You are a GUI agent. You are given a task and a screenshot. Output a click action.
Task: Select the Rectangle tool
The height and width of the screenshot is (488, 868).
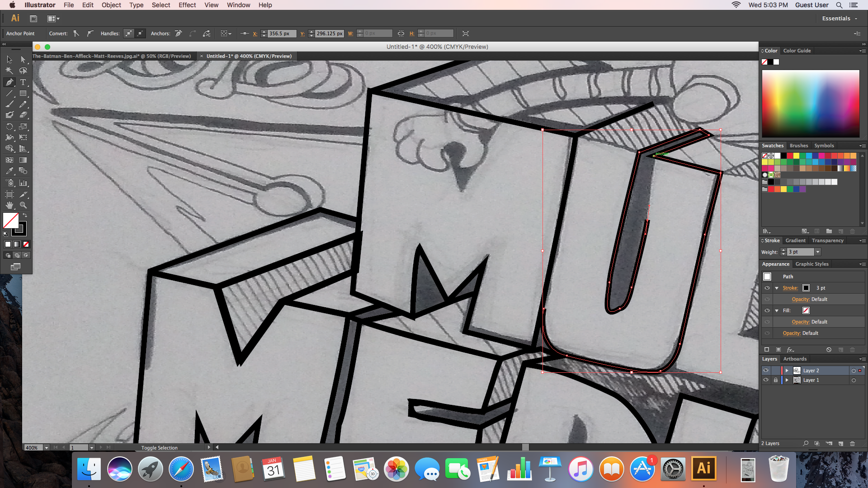[23, 94]
